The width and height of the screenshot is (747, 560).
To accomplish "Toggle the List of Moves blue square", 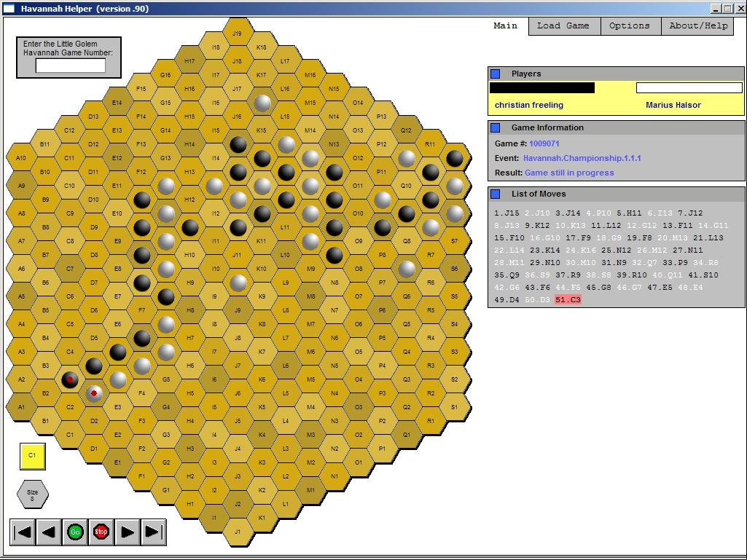I will tap(496, 194).
